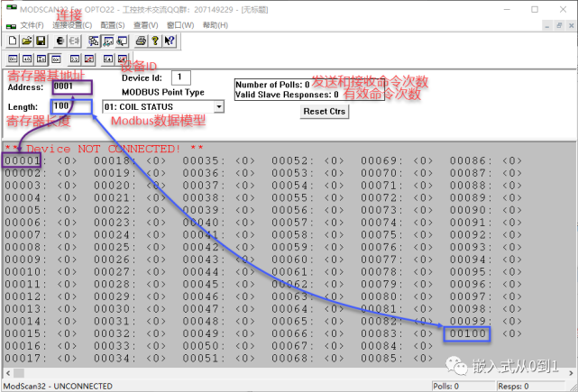Open a file using the folder icon
The width and height of the screenshot is (578, 392).
pos(26,41)
